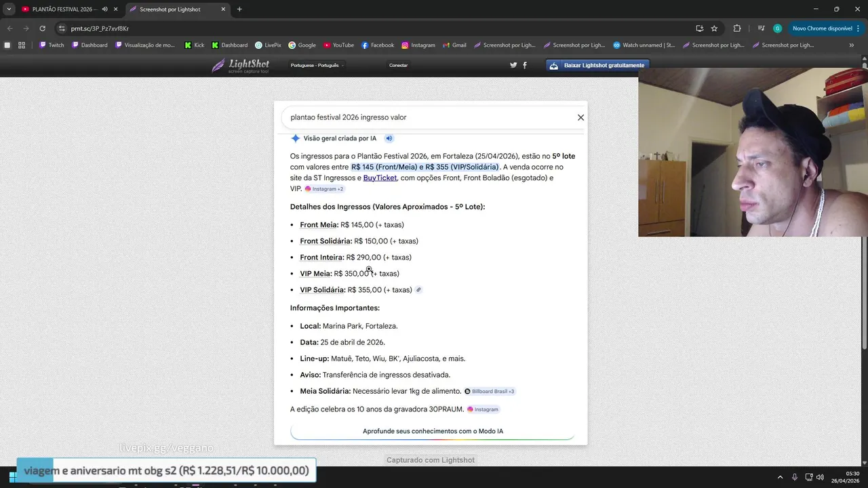Viewport: 868px width, 488px height.
Task: Open the Facebook bookmark
Action: coord(378,45)
